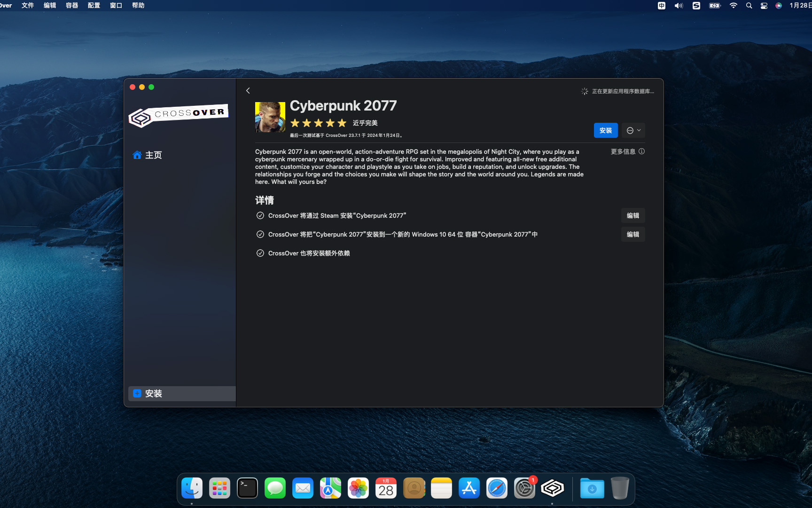
Task: Toggle the new bottle install checkmark
Action: click(x=260, y=234)
